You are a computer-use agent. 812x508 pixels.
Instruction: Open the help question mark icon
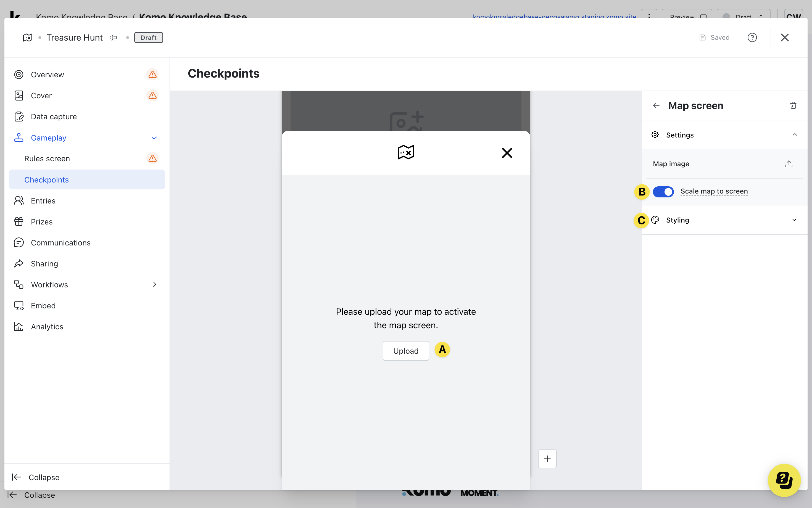pyautogui.click(x=752, y=38)
